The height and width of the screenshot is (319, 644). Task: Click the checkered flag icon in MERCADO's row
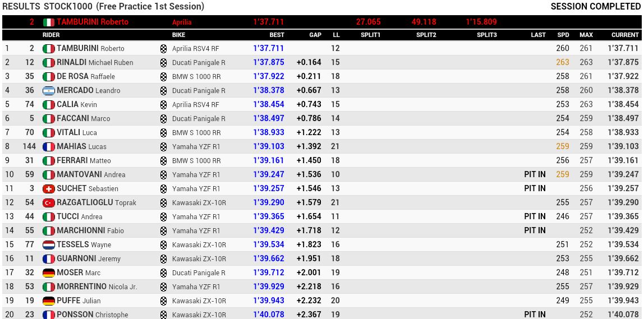point(163,91)
